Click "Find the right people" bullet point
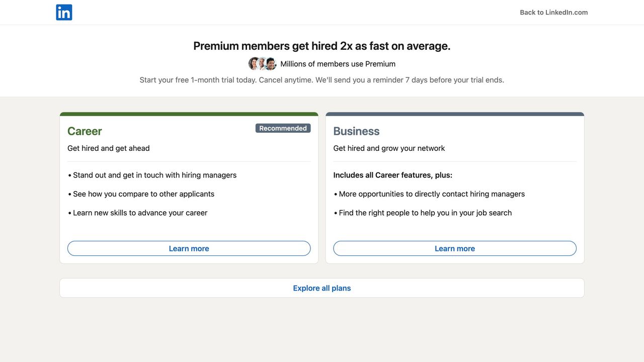 (x=425, y=213)
